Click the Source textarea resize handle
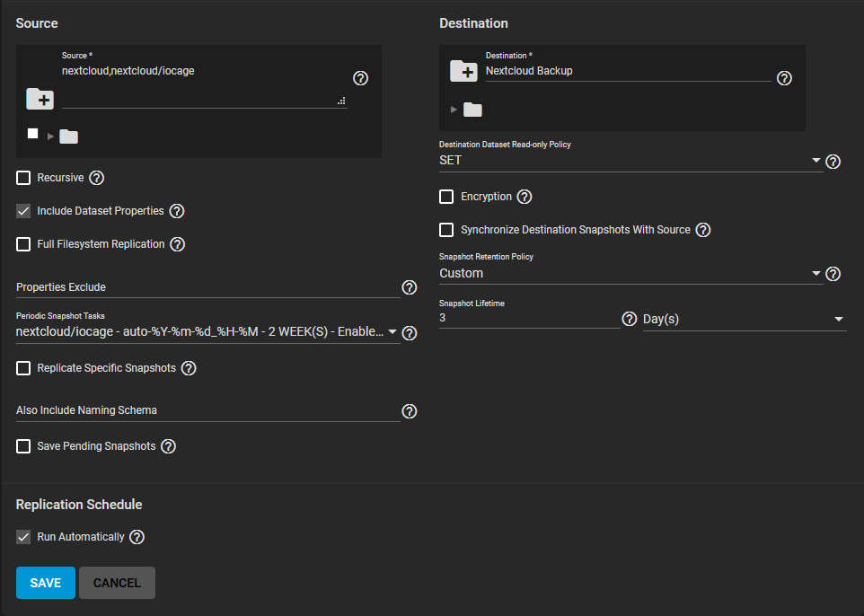The width and height of the screenshot is (864, 616). [341, 101]
